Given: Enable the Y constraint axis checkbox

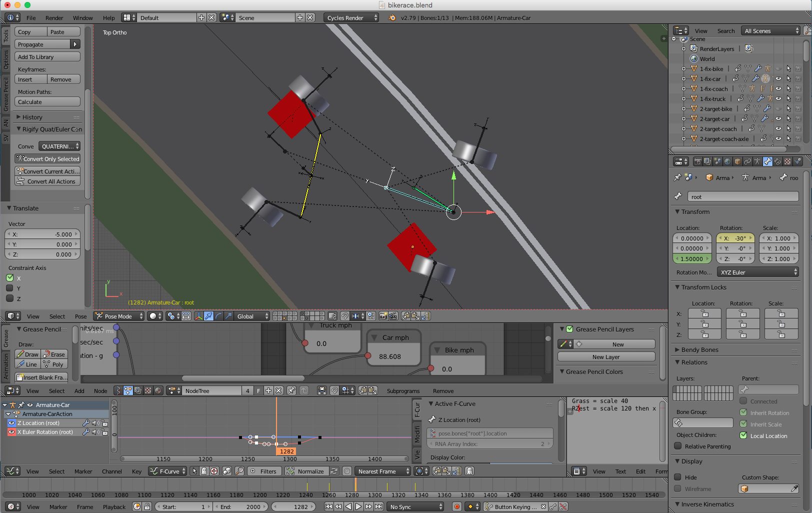Looking at the screenshot, I should coord(9,288).
